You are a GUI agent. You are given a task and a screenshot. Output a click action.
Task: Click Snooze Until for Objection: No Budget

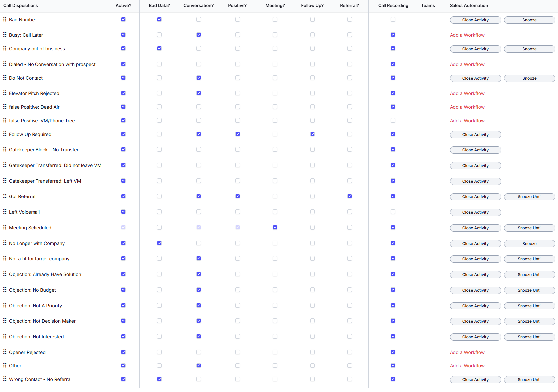529,290
